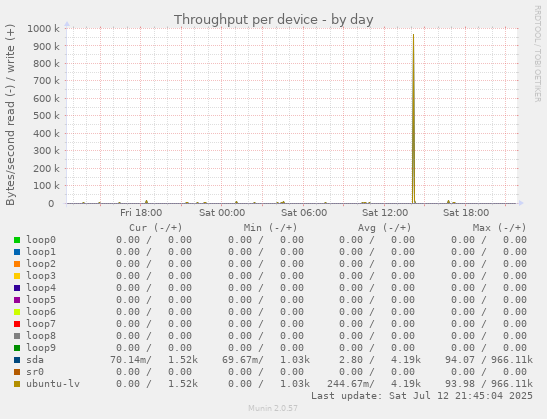Viewport: 547px width, 419px height.
Task: Click the arrow at the time axis end
Action: pos(521,203)
